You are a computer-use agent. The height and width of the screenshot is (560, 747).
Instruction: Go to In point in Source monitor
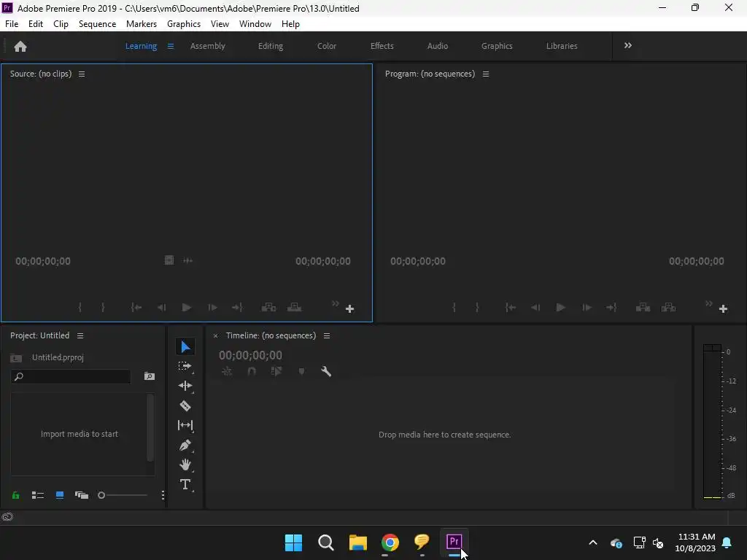(136, 308)
